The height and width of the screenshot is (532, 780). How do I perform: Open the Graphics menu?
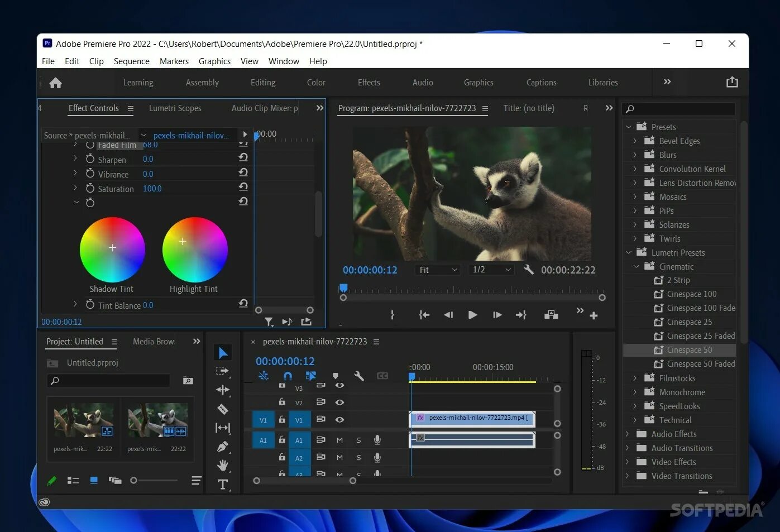[x=214, y=61]
